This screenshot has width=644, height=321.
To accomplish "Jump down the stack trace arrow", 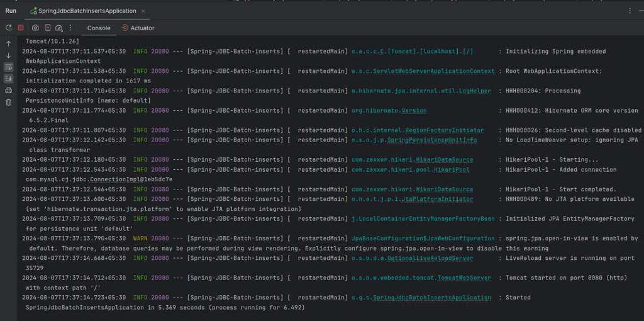I will pyautogui.click(x=8, y=55).
